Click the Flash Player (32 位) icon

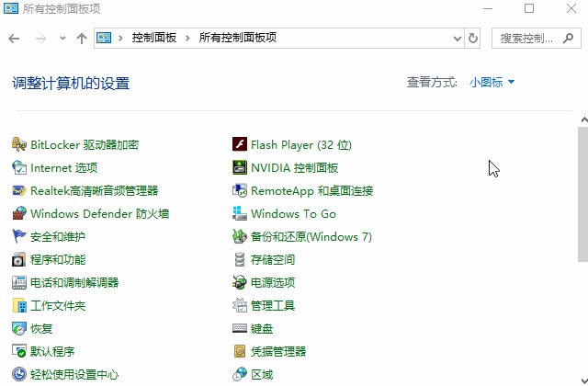tap(240, 144)
